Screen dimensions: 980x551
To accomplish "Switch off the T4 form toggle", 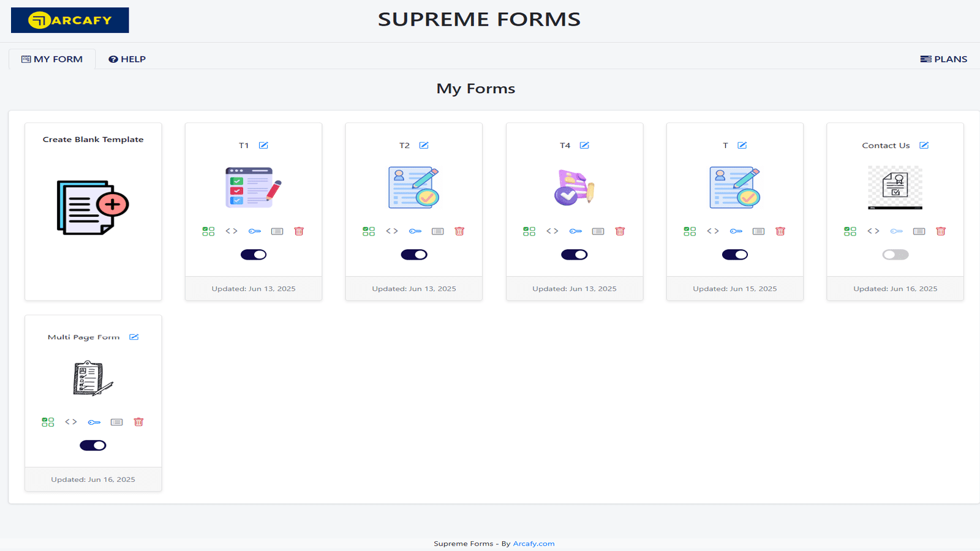I will pos(575,255).
